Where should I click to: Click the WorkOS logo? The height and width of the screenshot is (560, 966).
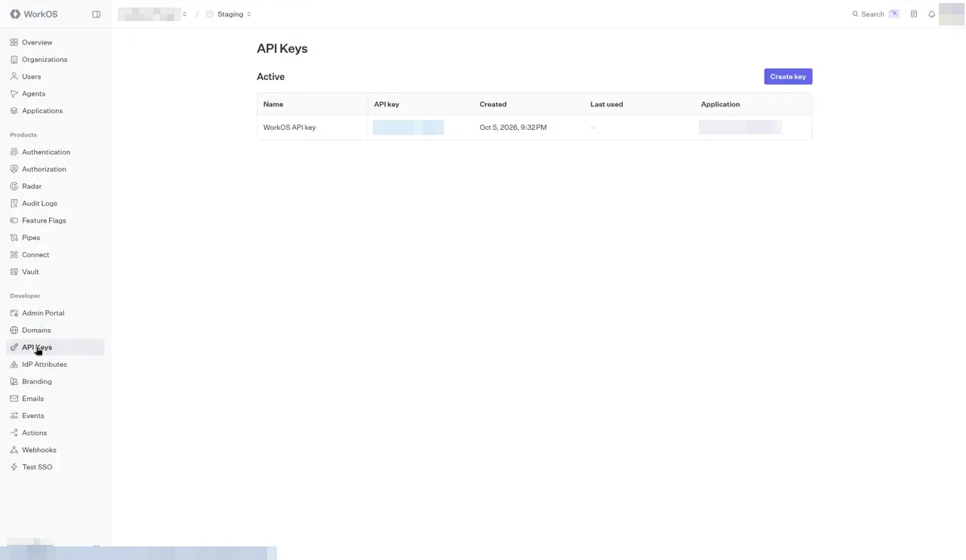(x=34, y=14)
